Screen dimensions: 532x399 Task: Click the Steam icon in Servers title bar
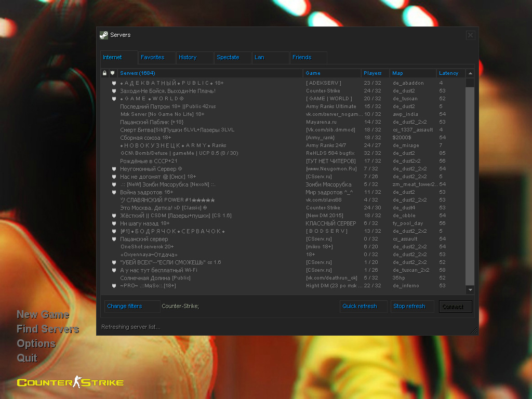pos(104,35)
